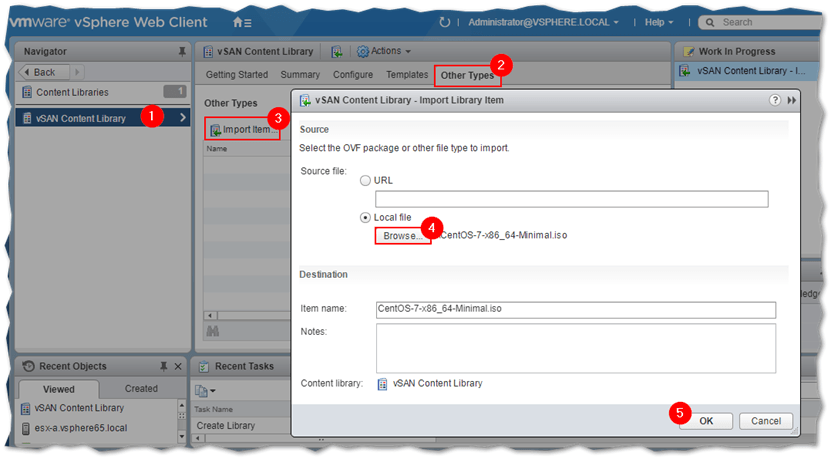831x459 pixels.
Task: Pin the Recent Objects panel
Action: click(164, 366)
